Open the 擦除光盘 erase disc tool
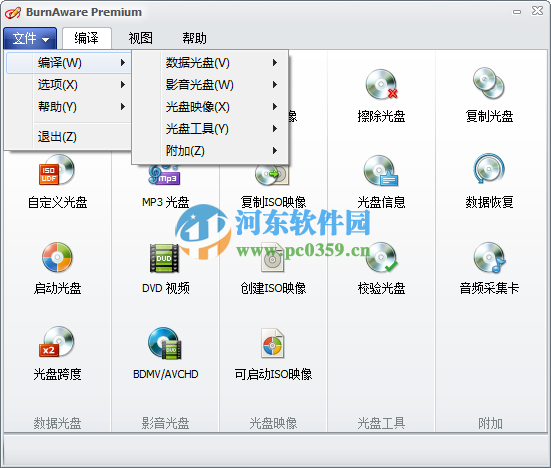Viewport: 551px width, 468px height. coord(381,96)
